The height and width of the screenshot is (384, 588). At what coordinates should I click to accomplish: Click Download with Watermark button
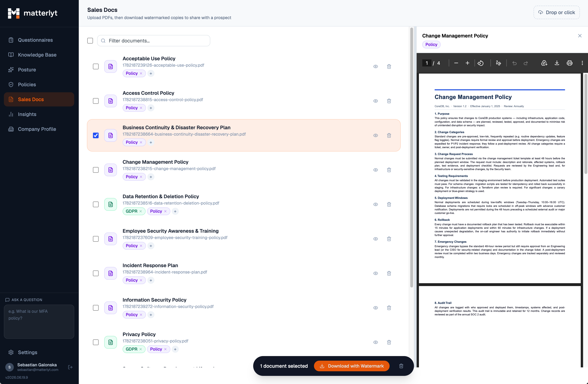[x=352, y=366]
